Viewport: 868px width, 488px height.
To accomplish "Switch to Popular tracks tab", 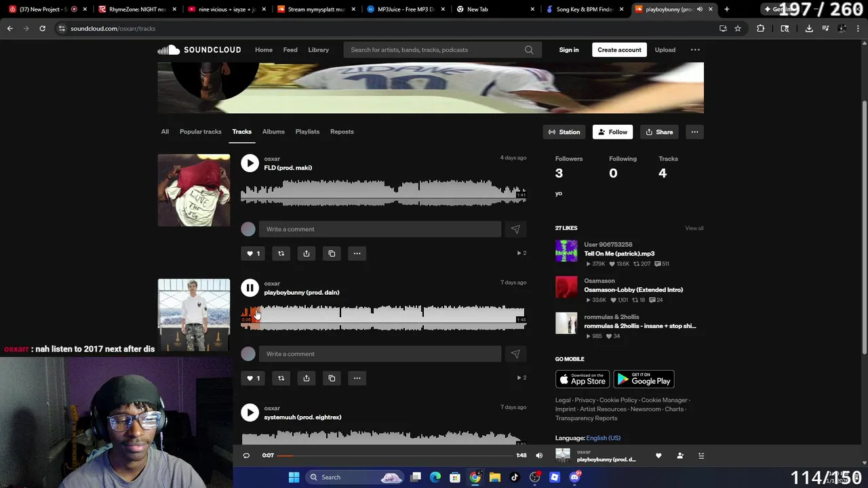I will pos(201,131).
